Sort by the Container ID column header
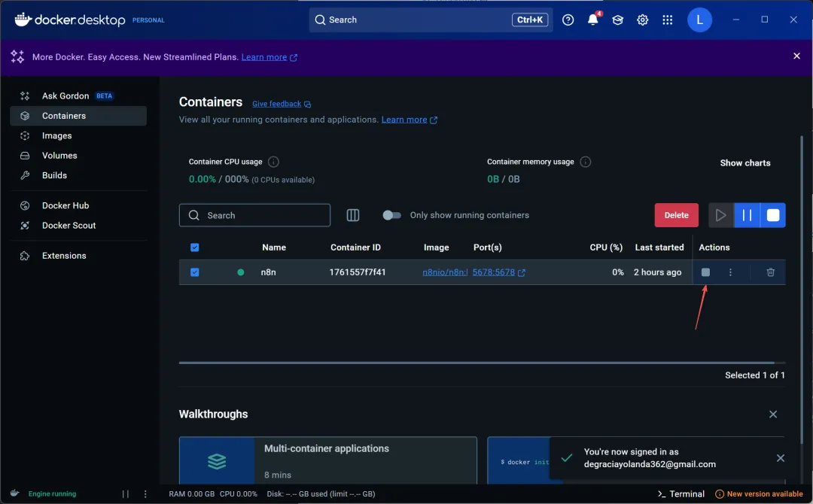813x504 pixels. (x=355, y=247)
